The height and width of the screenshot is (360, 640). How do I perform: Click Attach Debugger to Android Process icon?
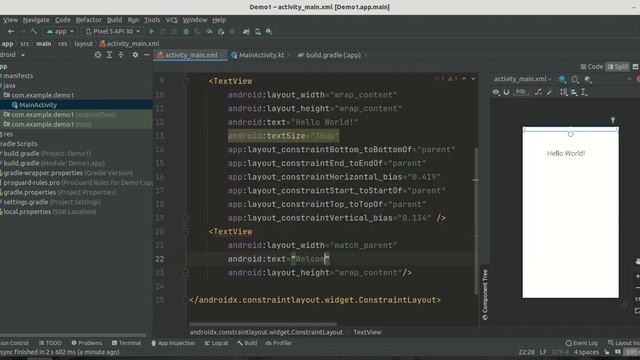(221, 31)
